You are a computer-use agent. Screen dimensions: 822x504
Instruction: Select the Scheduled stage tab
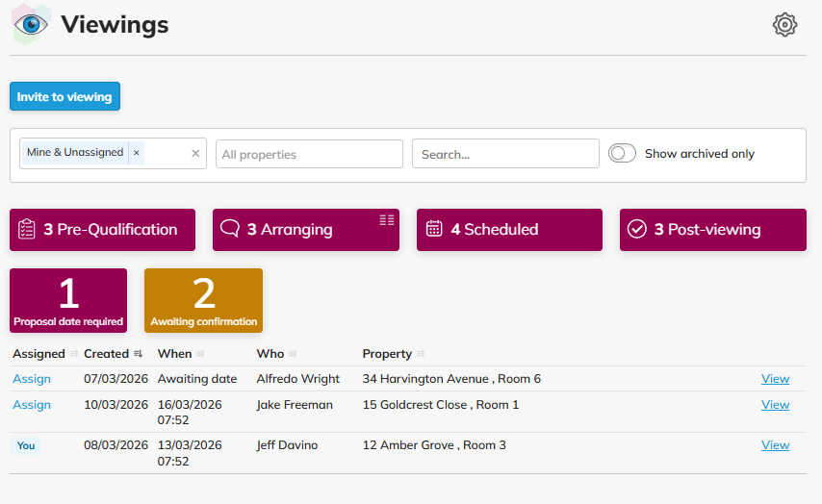pyautogui.click(x=509, y=230)
